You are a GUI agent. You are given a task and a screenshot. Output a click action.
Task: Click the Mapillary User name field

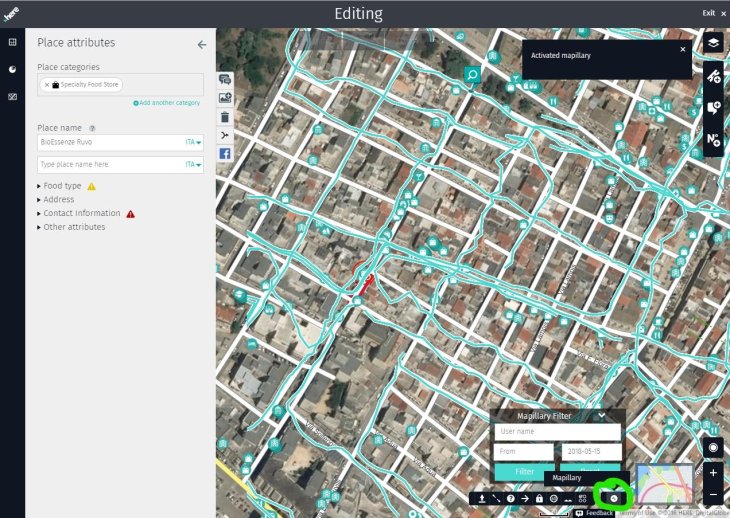pyautogui.click(x=557, y=431)
